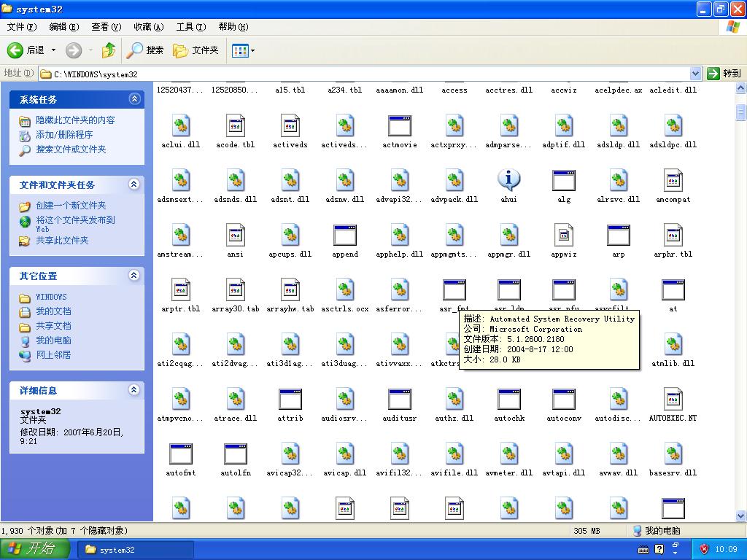
Task: Select the advapi32 dll file icon
Action: point(400,180)
